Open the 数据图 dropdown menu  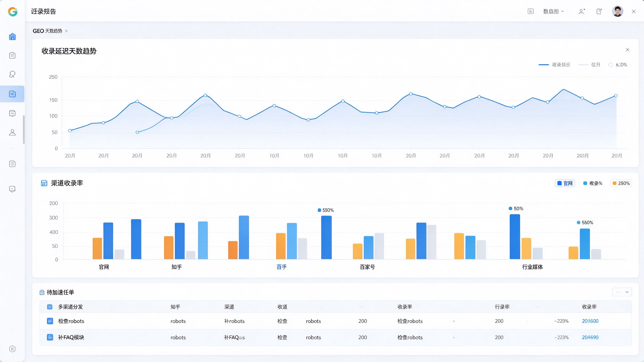point(553,12)
